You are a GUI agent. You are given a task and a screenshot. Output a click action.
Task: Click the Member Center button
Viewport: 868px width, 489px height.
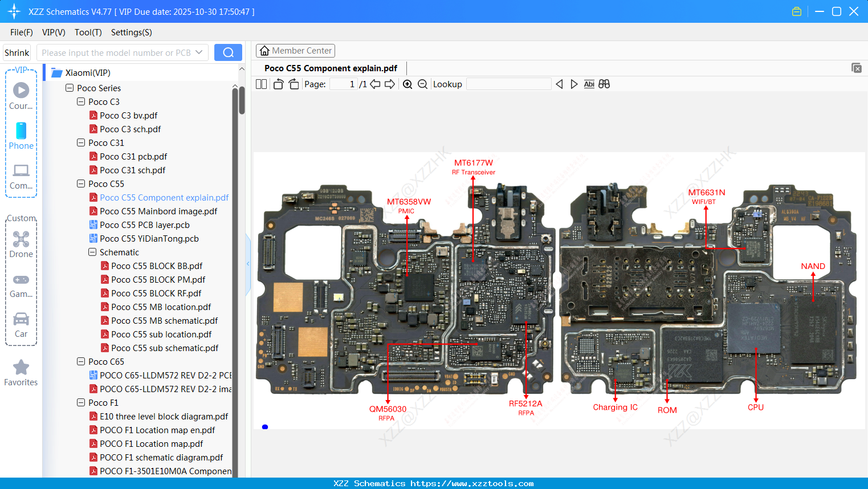click(295, 51)
